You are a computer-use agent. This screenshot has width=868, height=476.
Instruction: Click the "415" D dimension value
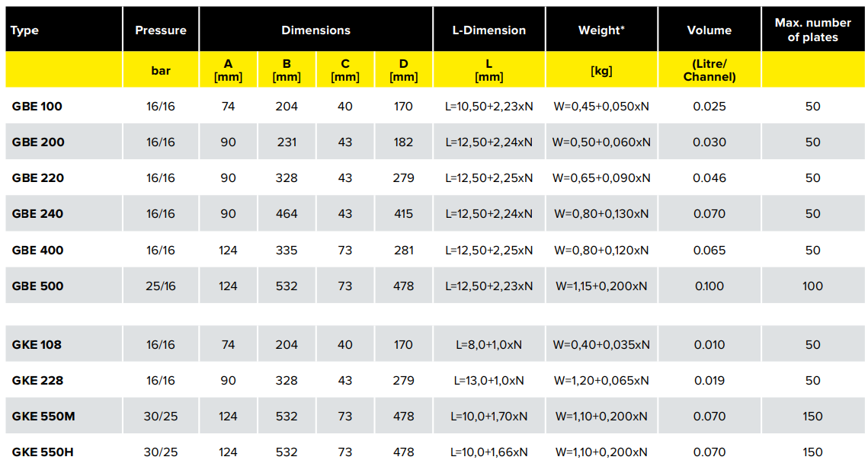coord(404,214)
